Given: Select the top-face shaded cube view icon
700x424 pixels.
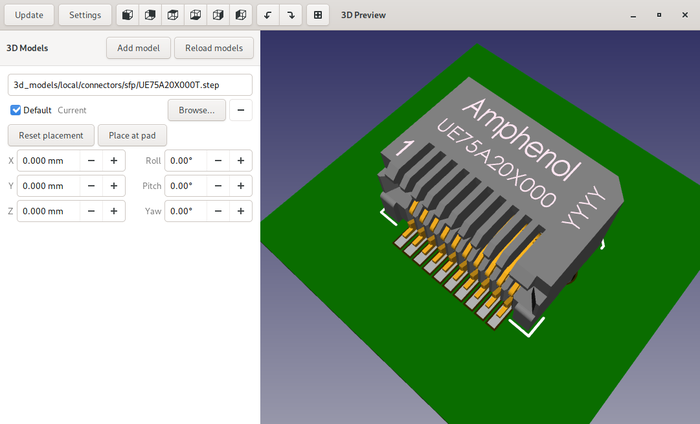Looking at the screenshot, I should [172, 15].
